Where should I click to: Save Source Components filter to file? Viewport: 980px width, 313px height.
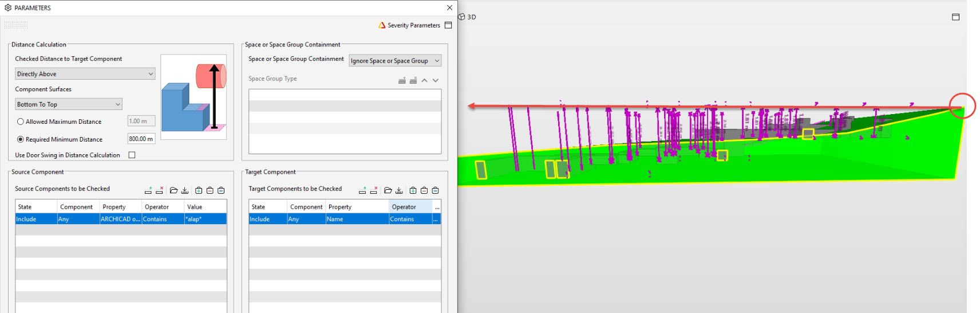coord(185,190)
